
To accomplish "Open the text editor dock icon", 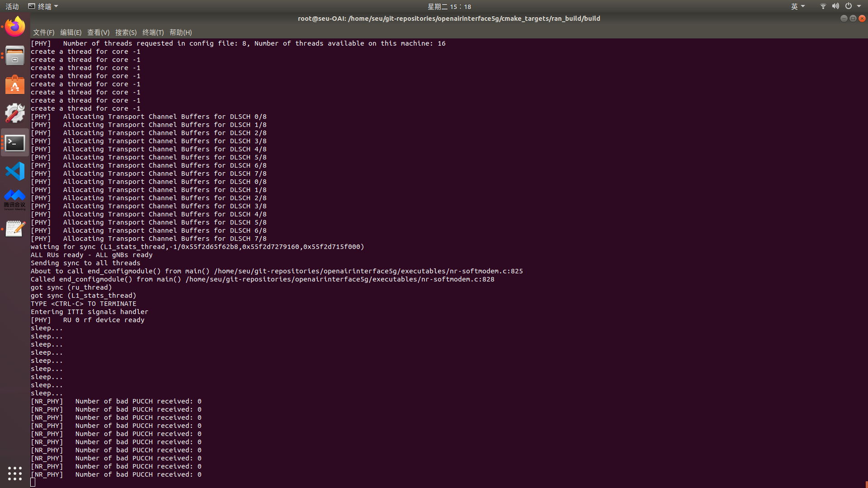I will 15,229.
